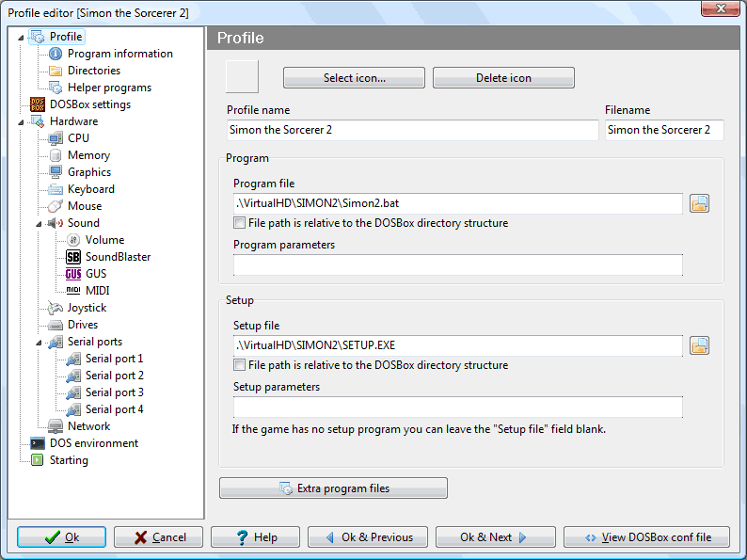Select Serial port 1 entry
This screenshot has width=747, height=560.
(115, 359)
